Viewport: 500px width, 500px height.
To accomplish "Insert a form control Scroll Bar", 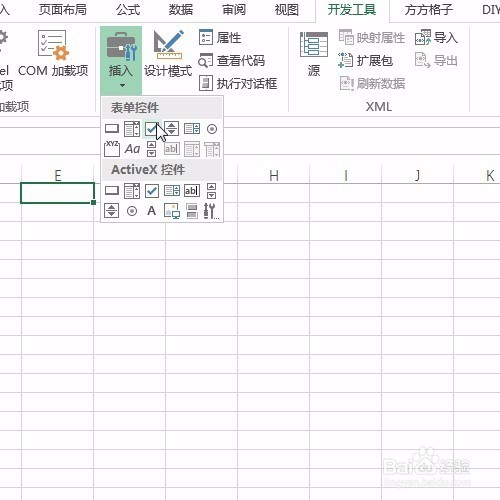I will [151, 149].
